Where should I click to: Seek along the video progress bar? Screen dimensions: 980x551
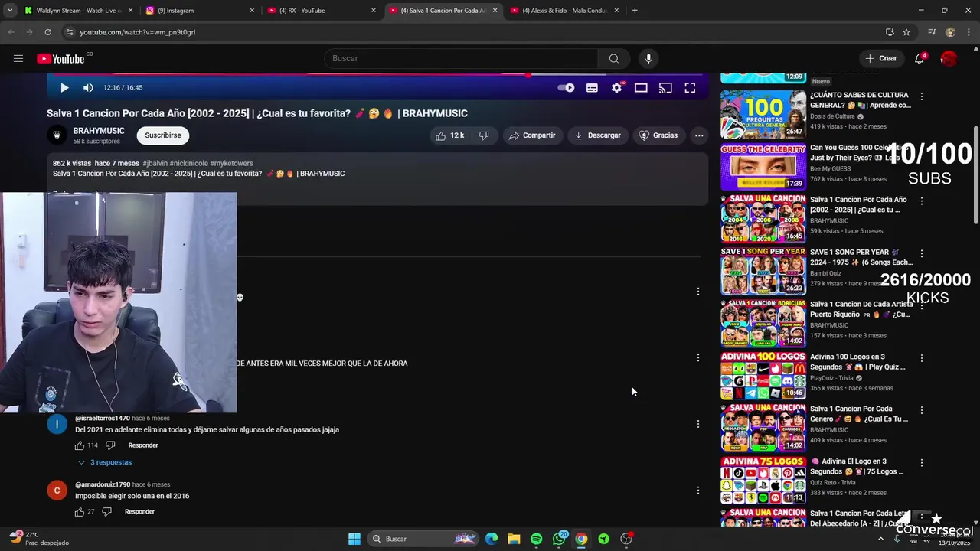tap(377, 75)
